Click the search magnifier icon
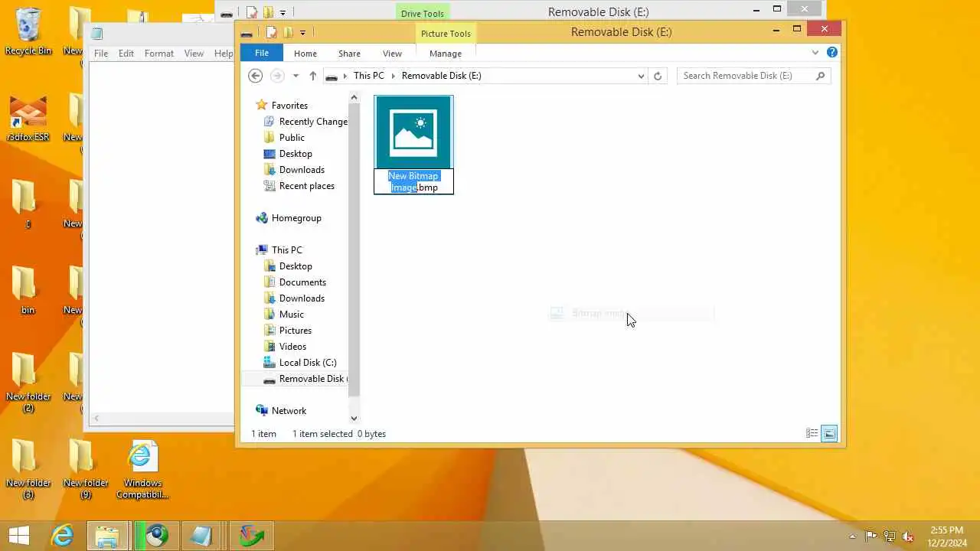The height and width of the screenshot is (551, 980). click(821, 76)
